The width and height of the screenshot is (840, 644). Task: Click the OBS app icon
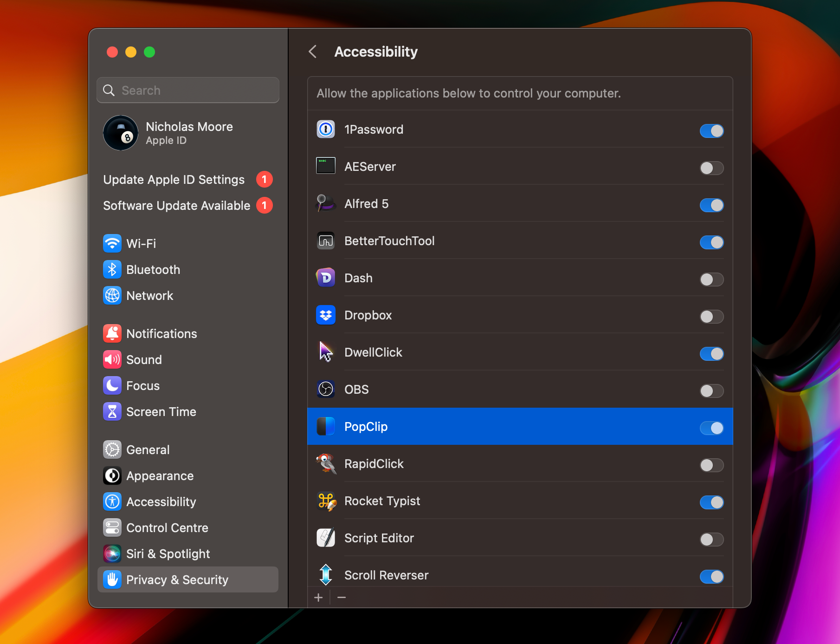[326, 389]
